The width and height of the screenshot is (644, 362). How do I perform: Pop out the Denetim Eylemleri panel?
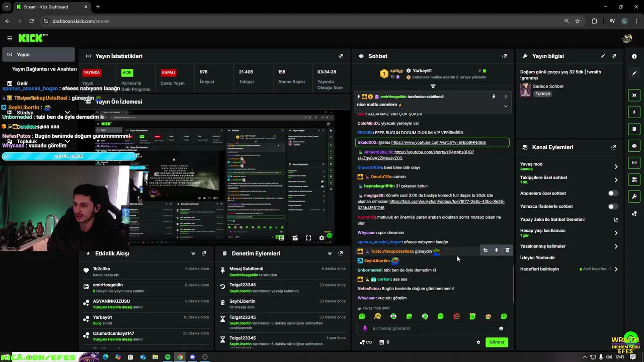point(341,254)
